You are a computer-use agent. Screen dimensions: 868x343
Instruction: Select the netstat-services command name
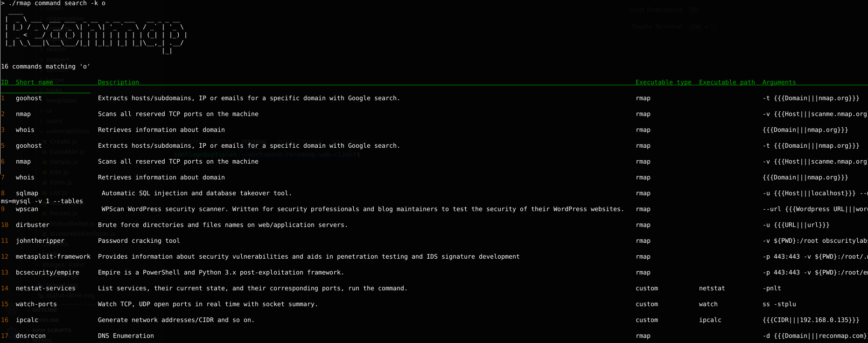[x=46, y=288]
